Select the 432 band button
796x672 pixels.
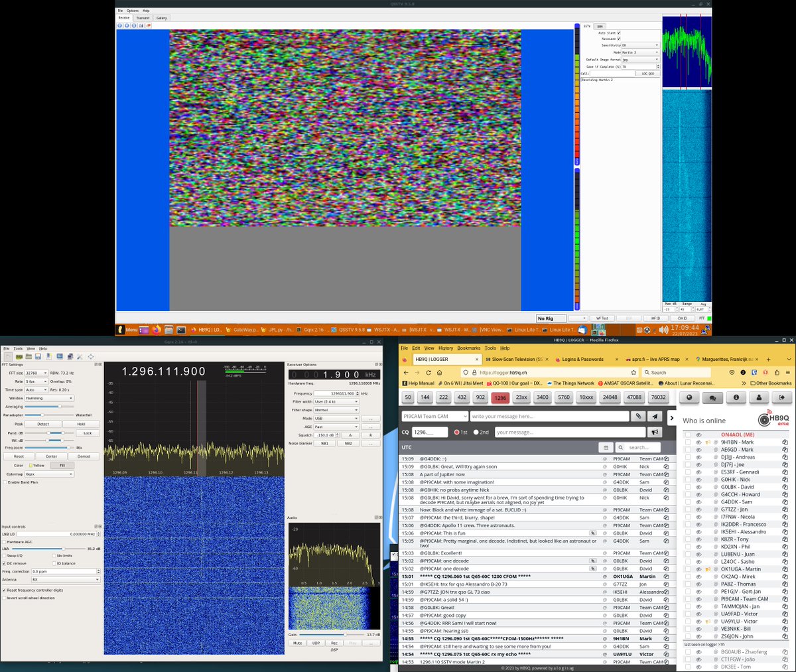pos(462,397)
